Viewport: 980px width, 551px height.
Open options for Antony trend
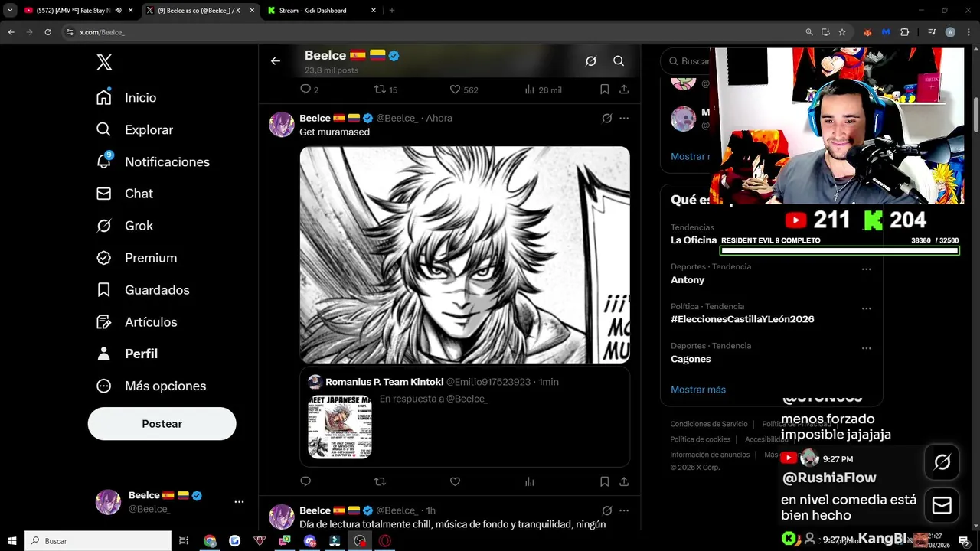(866, 269)
